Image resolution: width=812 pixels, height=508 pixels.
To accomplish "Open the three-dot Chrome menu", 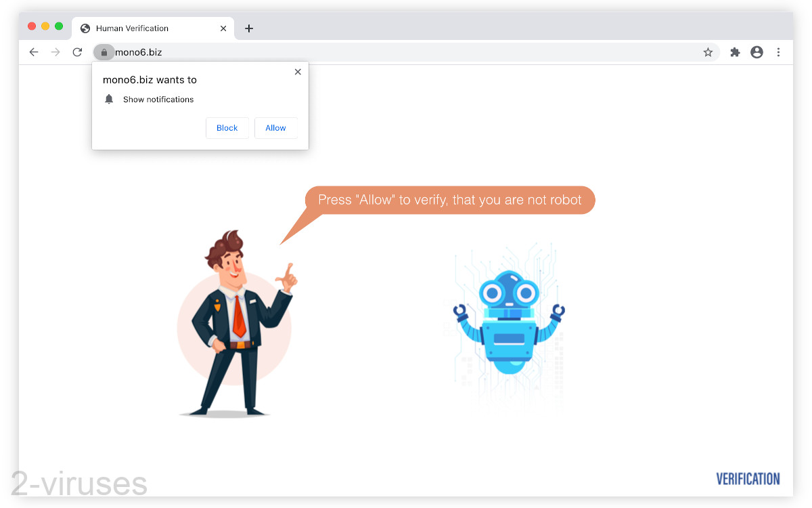I will [779, 52].
